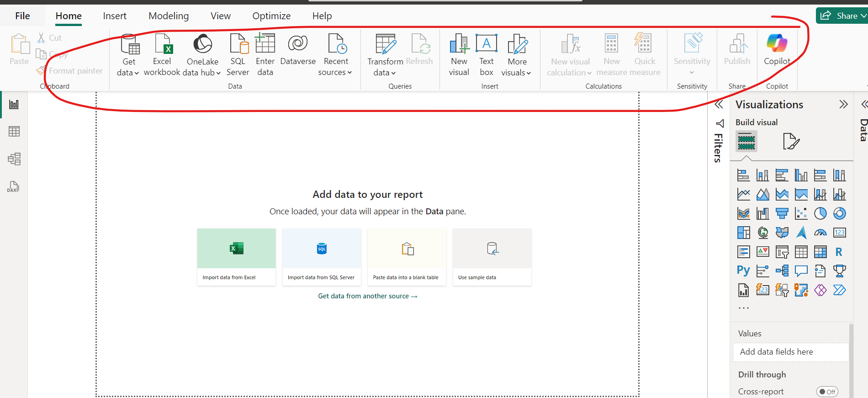Toggle Cross-report drill through switch

[827, 392]
